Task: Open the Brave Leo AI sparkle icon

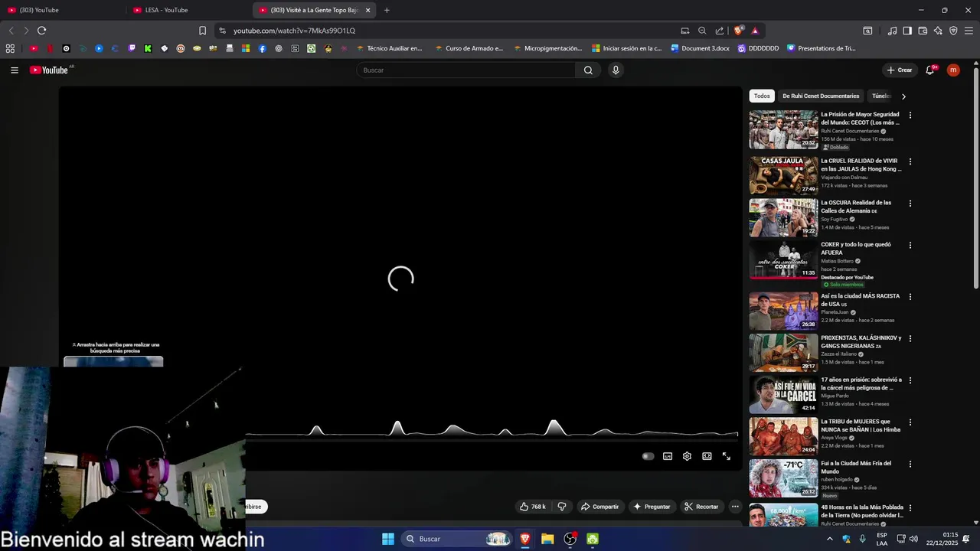Action: click(938, 31)
